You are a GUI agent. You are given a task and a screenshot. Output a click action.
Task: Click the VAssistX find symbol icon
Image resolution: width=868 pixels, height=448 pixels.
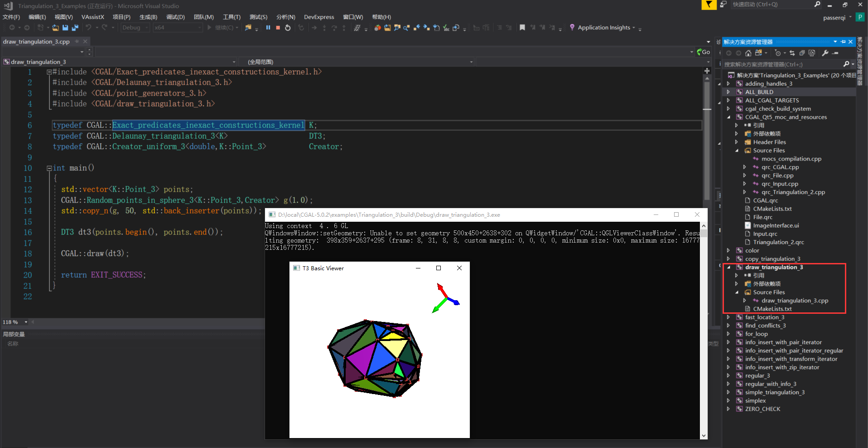[x=397, y=28]
